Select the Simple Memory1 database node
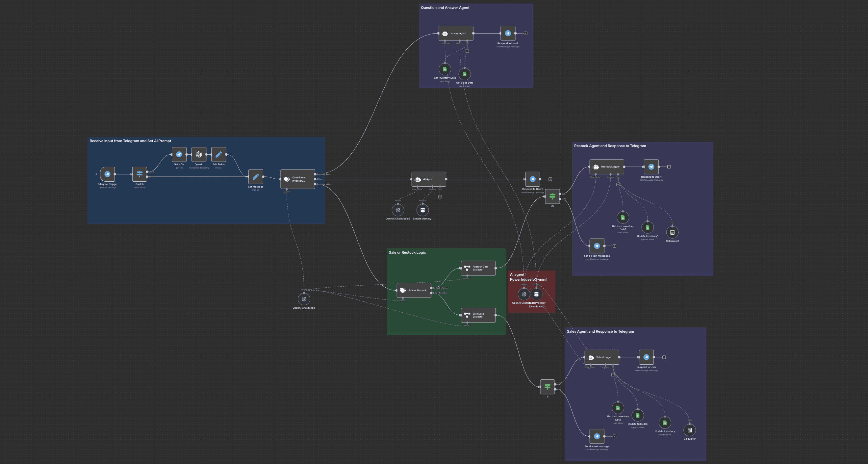The width and height of the screenshot is (868, 464). pos(422,210)
